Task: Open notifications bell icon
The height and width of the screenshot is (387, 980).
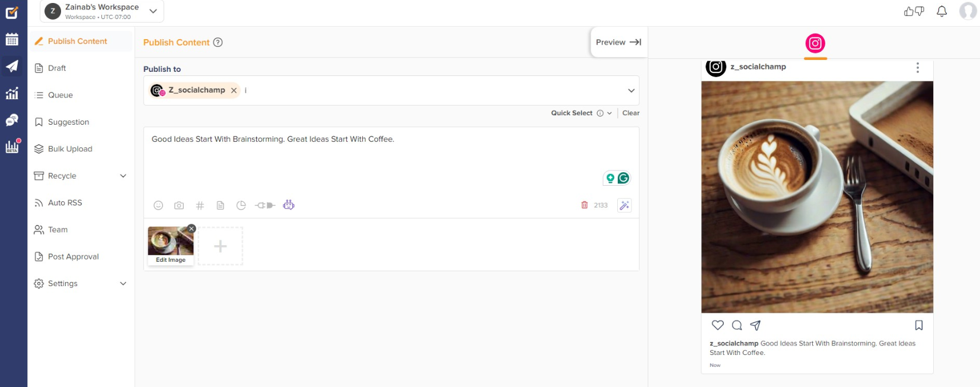Action: click(941, 11)
